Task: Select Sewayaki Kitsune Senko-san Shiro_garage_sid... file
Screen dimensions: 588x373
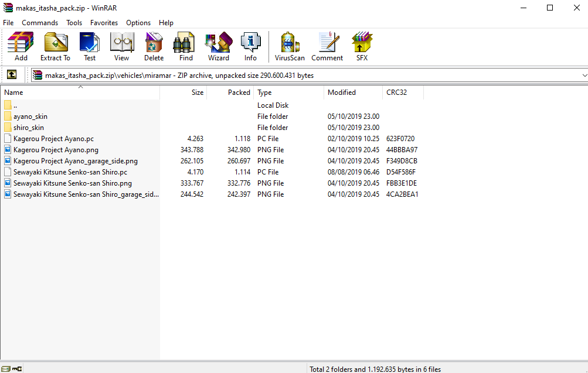Action: click(86, 194)
